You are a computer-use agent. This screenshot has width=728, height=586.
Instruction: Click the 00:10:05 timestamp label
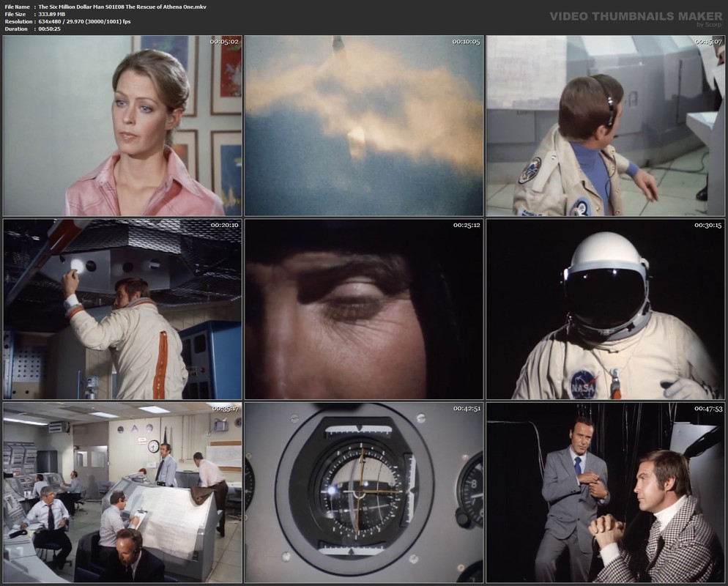point(466,42)
